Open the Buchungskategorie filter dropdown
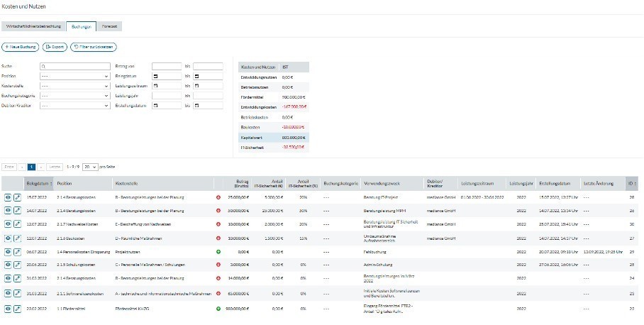644x325 pixels. tap(75, 96)
